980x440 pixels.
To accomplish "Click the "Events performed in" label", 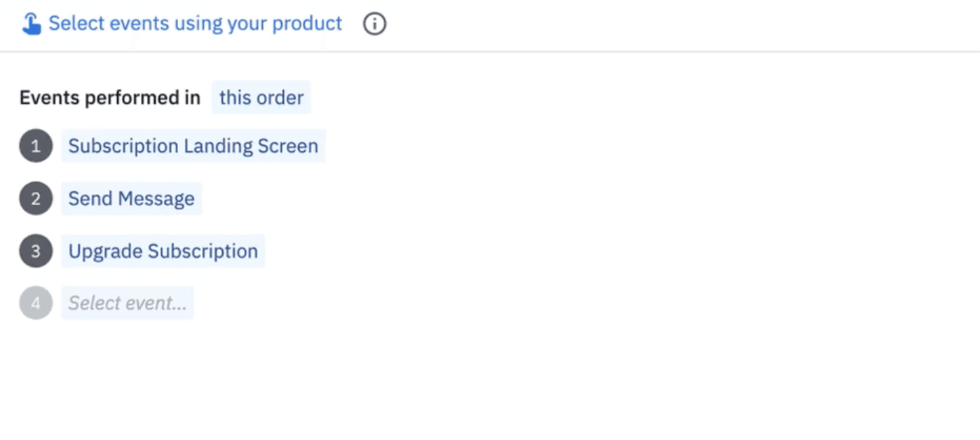I will (x=109, y=97).
